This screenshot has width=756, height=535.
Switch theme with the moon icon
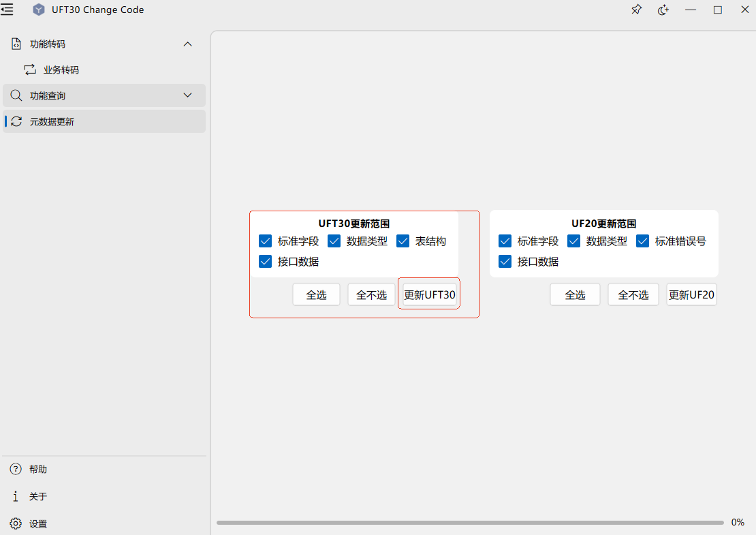coord(663,10)
